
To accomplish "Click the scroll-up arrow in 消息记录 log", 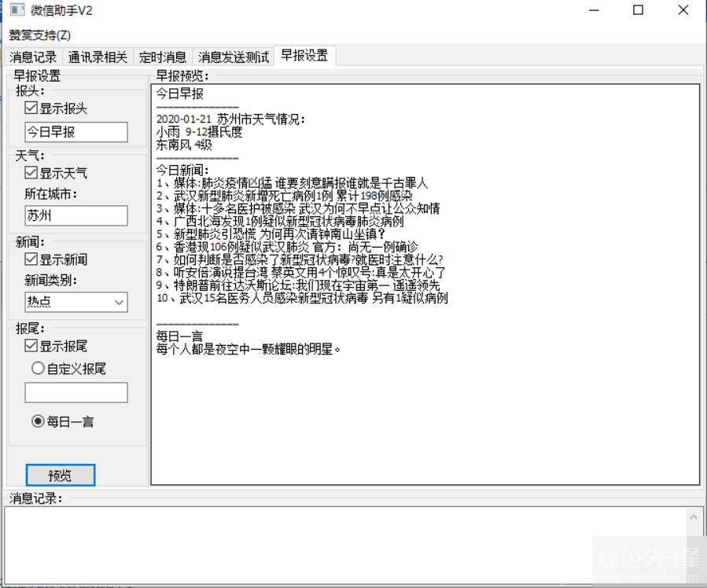I will coord(694,517).
